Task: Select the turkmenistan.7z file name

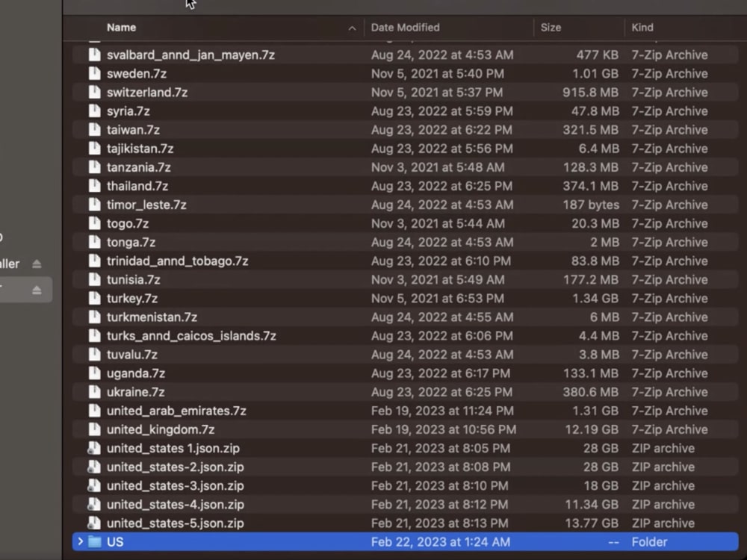Action: click(x=152, y=317)
